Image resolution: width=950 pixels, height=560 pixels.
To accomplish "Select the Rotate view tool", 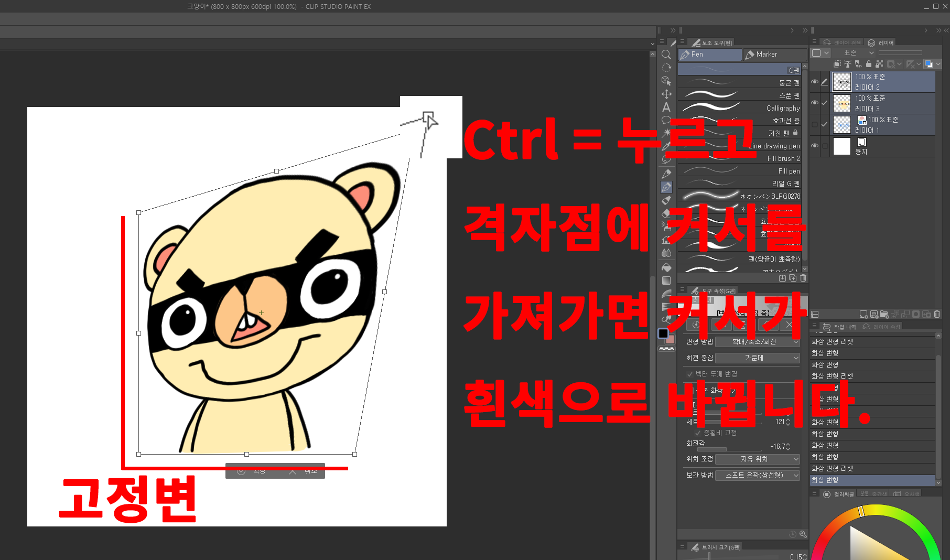I will (666, 68).
